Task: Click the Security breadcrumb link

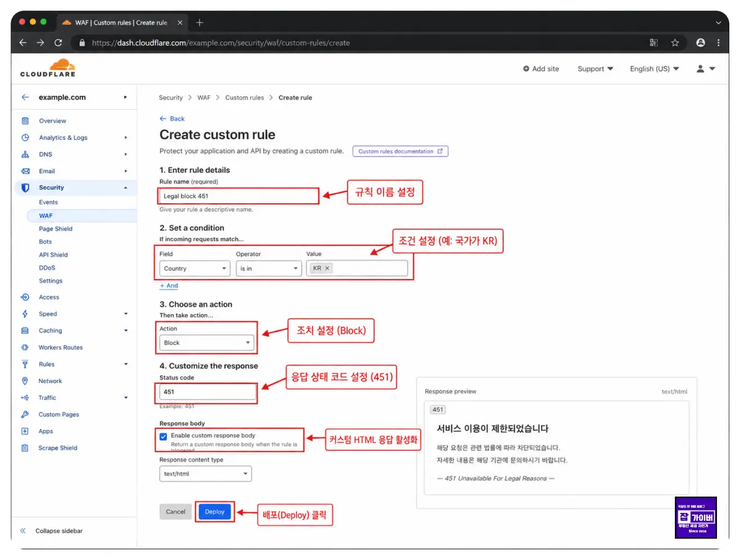Action: [171, 98]
